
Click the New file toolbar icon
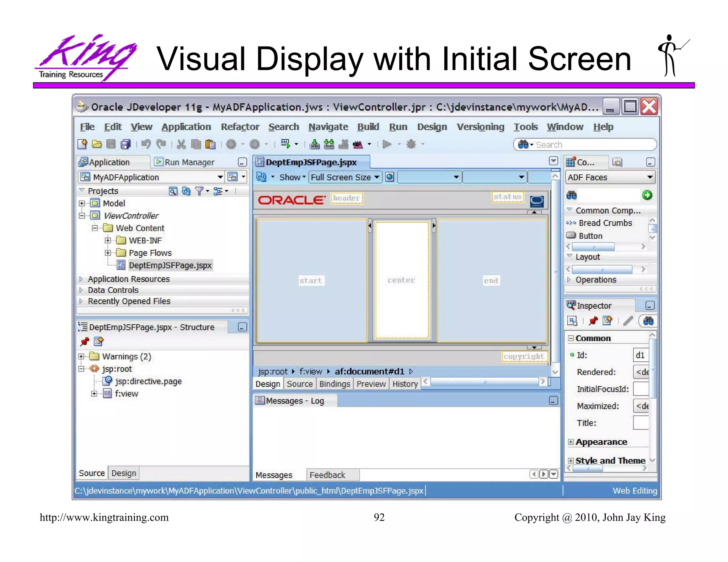[x=82, y=144]
